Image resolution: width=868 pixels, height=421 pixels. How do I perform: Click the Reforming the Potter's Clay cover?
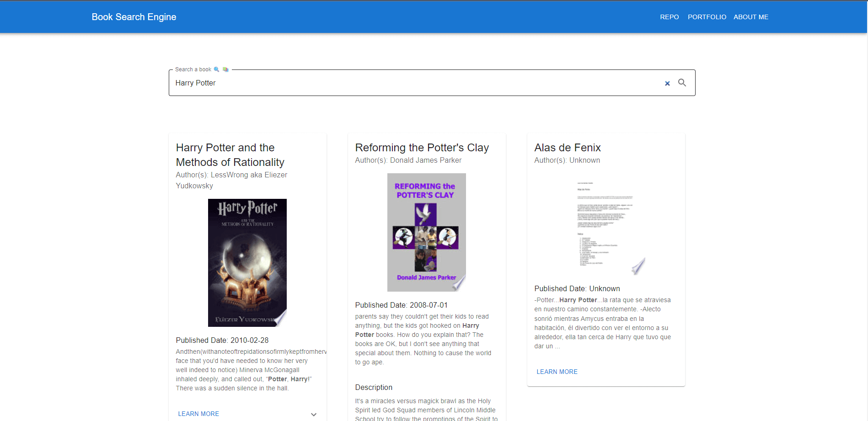[427, 232]
